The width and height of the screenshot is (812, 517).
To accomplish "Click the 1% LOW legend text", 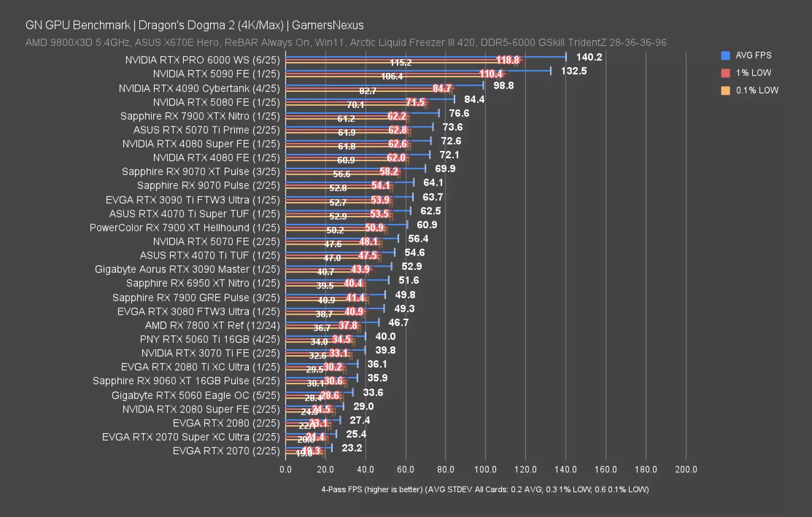I will [753, 73].
